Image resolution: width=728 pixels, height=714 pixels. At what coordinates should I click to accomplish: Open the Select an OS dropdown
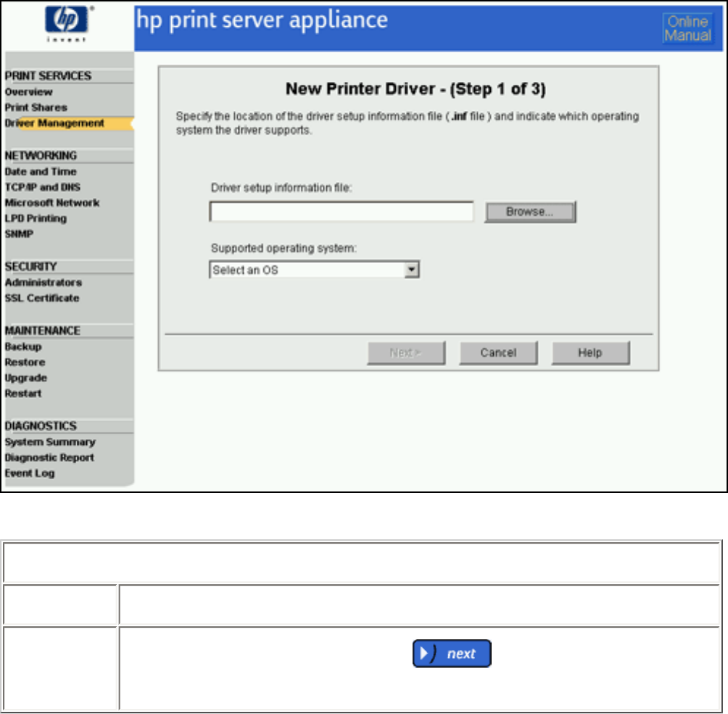click(314, 270)
